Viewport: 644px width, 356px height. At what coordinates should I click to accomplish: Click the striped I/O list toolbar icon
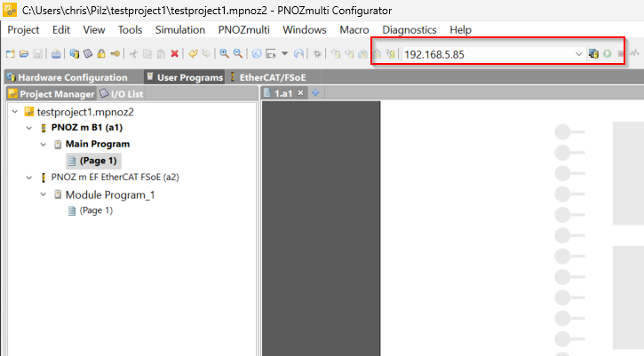[88, 54]
